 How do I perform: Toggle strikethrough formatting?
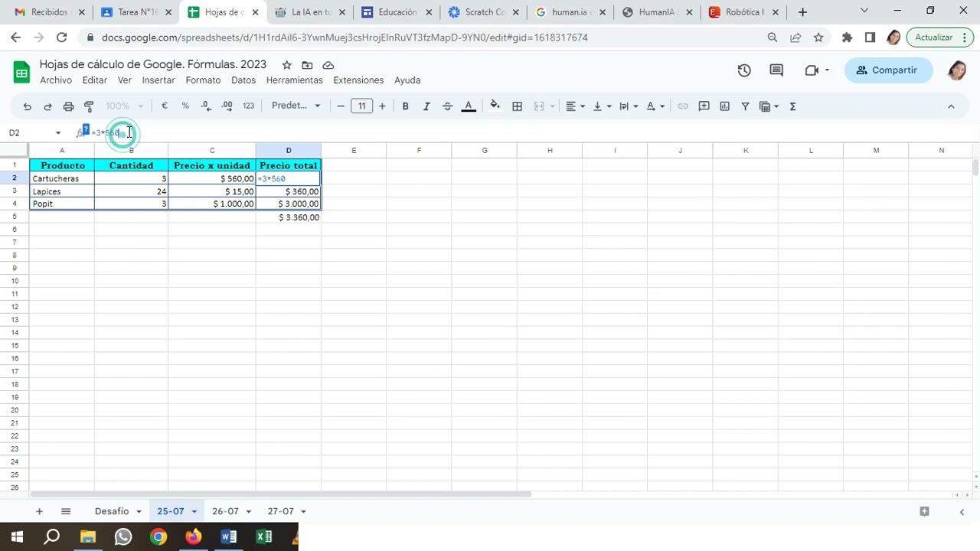pos(448,106)
